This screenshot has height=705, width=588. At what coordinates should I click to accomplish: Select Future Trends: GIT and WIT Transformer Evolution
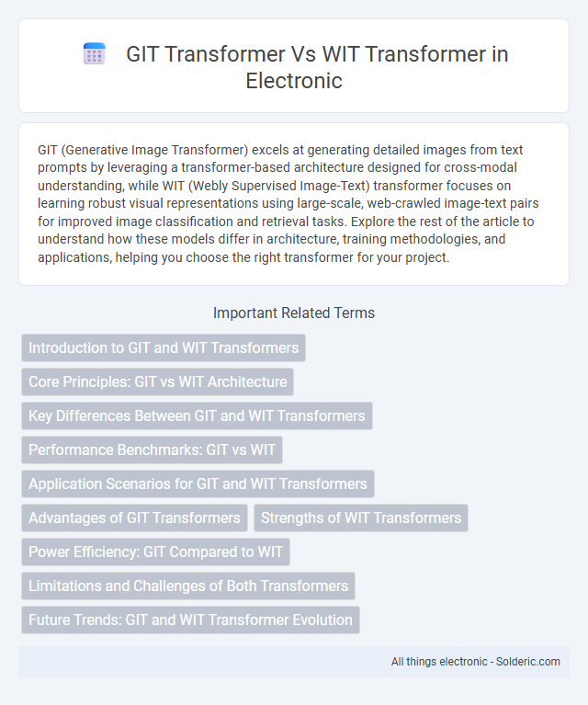pyautogui.click(x=190, y=620)
